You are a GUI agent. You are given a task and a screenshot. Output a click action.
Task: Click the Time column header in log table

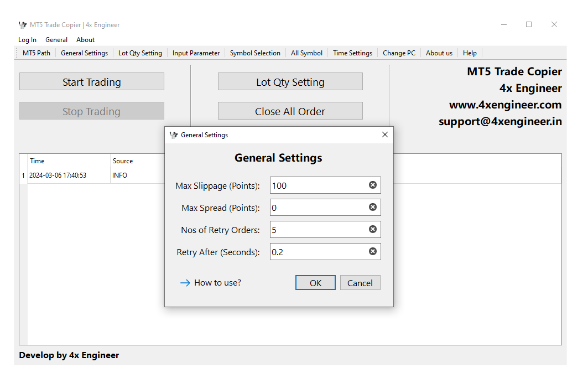69,161
